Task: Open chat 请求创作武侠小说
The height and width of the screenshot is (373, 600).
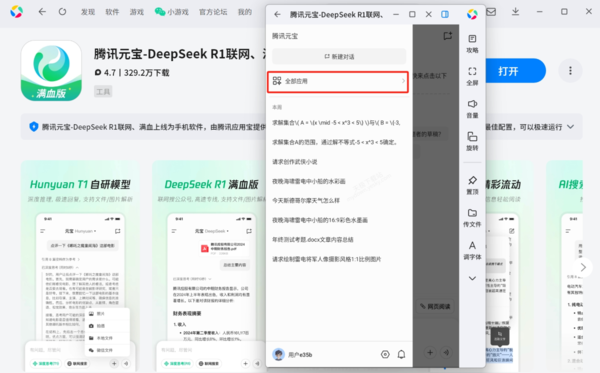Action: 295,162
